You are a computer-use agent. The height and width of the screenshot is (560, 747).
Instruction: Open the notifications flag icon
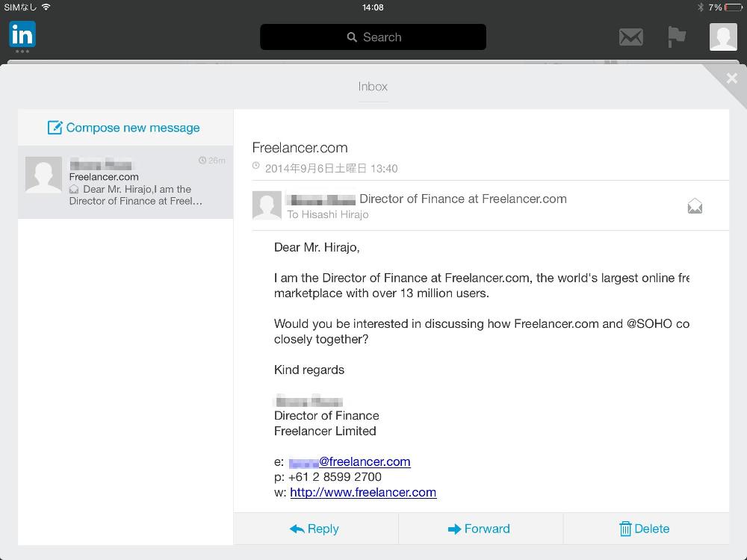677,37
